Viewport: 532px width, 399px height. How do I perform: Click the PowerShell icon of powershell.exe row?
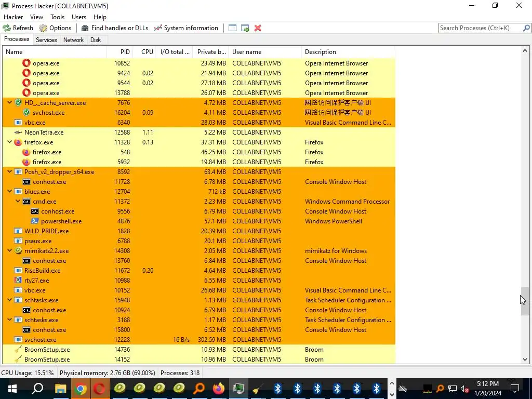35,221
